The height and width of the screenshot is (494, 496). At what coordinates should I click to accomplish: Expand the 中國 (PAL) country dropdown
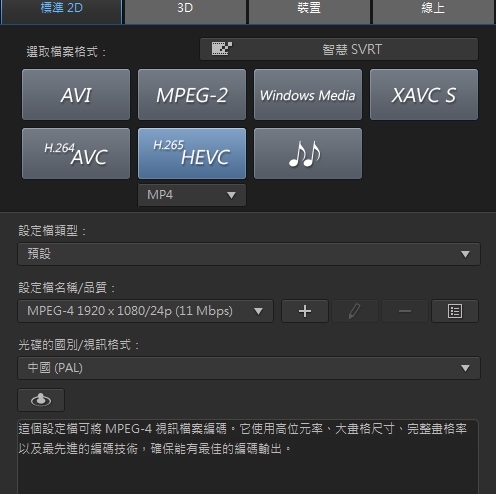point(249,368)
